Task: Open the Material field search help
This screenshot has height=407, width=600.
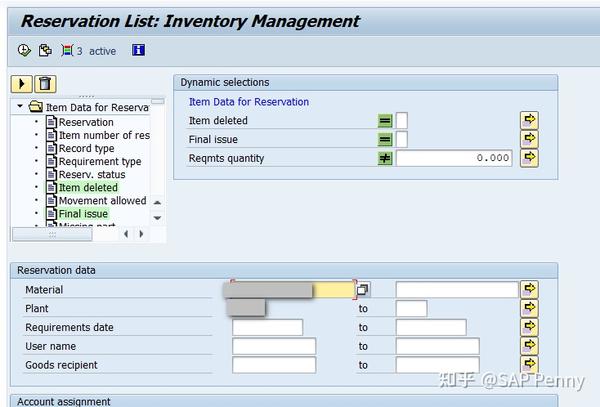Action: pyautogui.click(x=363, y=290)
